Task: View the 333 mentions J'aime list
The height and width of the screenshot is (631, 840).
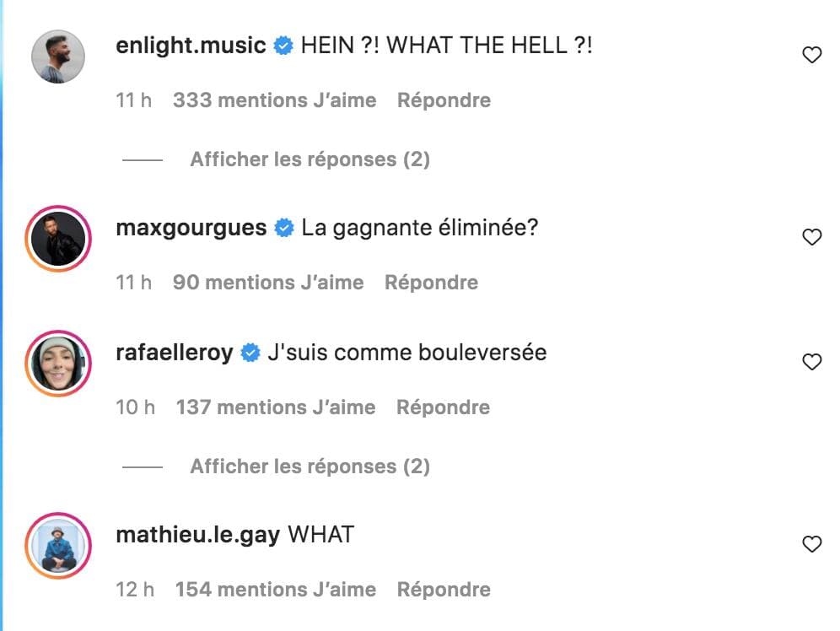Action: click(x=274, y=100)
